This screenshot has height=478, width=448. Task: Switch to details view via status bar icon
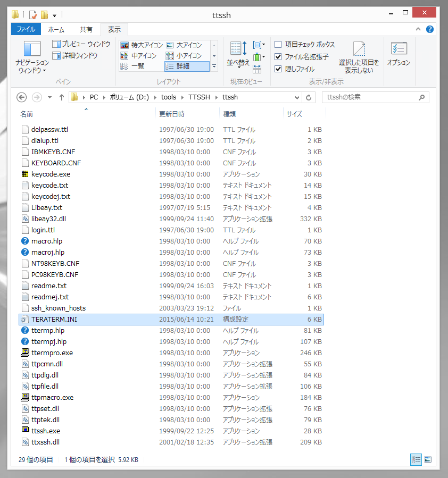tap(416, 460)
